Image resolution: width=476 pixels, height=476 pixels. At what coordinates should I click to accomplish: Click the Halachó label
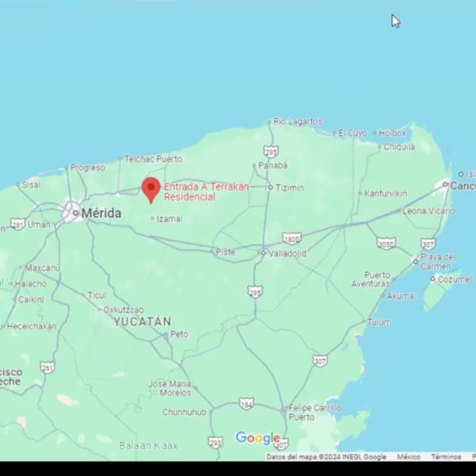(x=30, y=284)
